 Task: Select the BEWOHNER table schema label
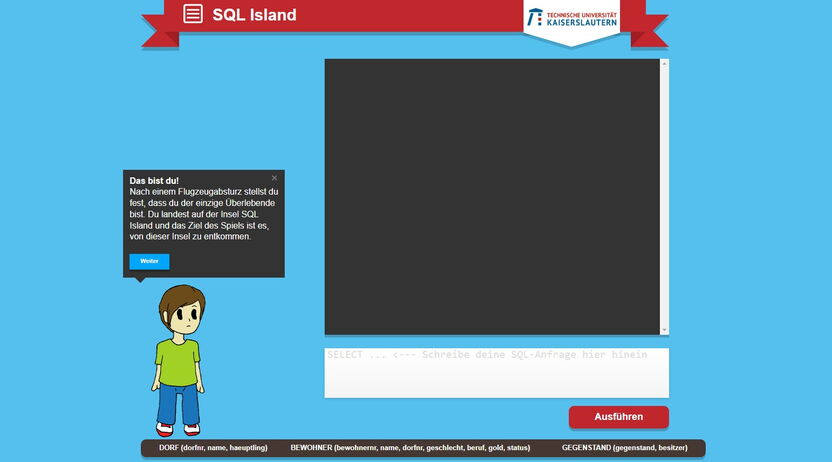pyautogui.click(x=410, y=448)
